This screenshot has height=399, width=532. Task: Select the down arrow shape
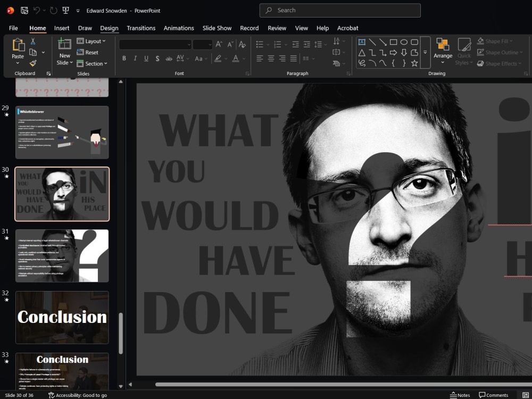pos(404,53)
